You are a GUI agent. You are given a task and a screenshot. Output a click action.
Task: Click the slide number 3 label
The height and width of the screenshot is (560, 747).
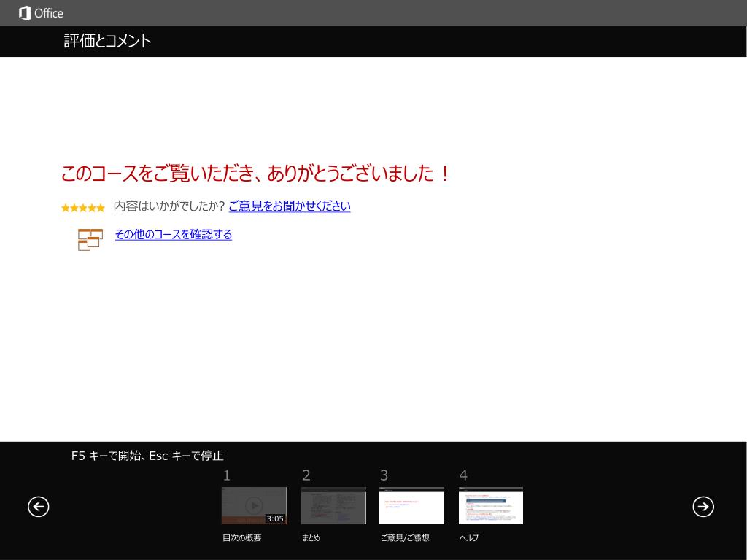coord(384,475)
